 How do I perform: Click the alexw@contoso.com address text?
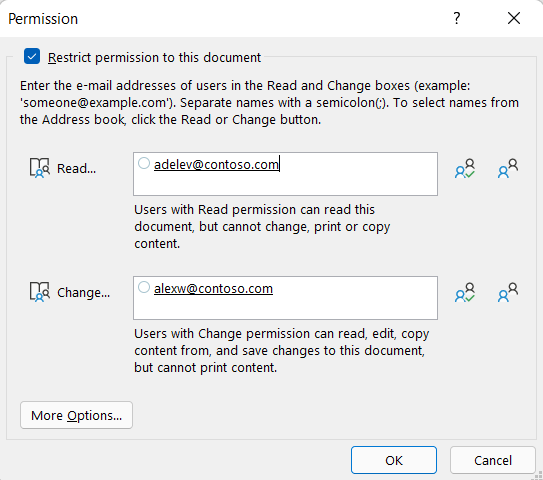pyautogui.click(x=213, y=288)
